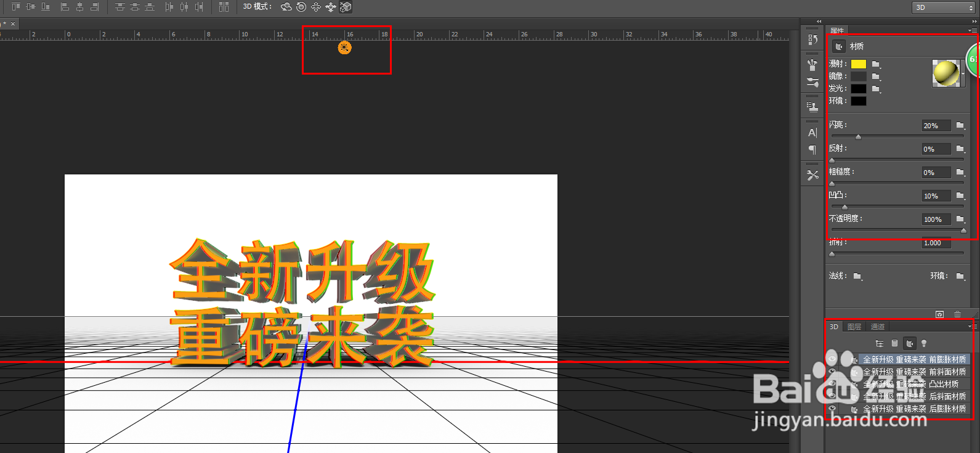This screenshot has height=453, width=980.
Task: Open the Tool Presets panel icon
Action: pos(812,175)
